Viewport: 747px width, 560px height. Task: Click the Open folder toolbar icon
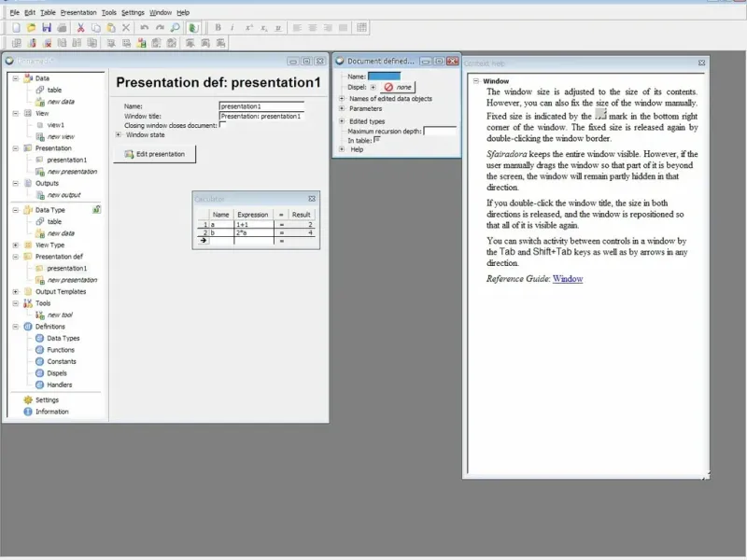pyautogui.click(x=31, y=28)
